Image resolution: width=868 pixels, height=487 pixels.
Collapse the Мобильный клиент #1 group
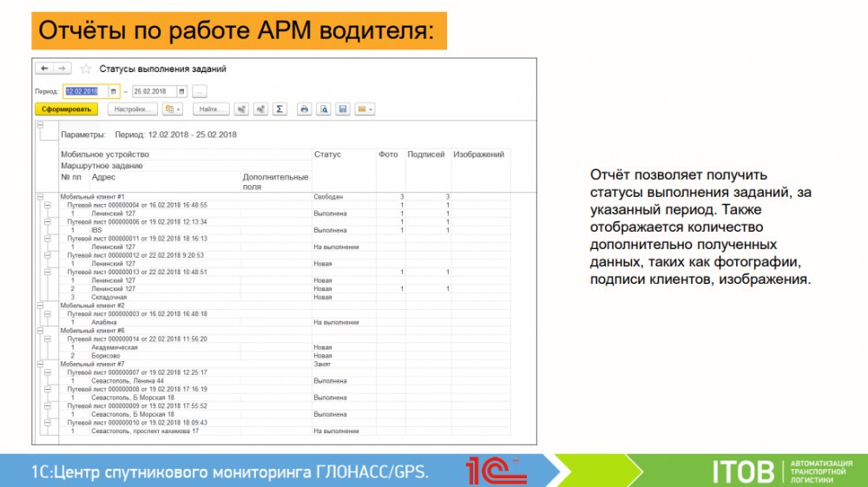pos(40,197)
